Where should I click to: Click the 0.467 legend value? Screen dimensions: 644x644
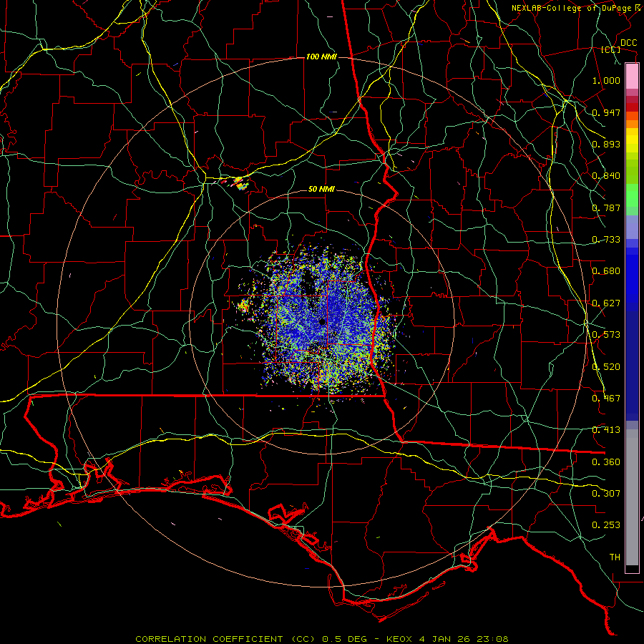pos(606,399)
